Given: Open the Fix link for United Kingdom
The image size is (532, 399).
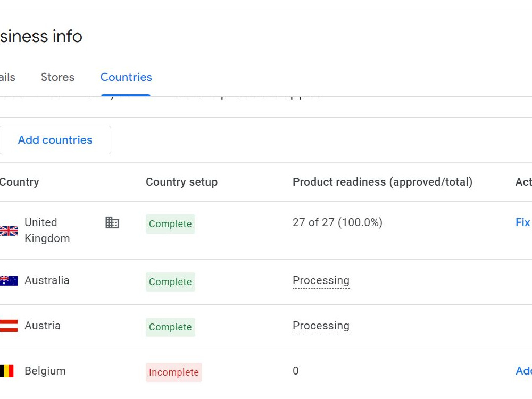Looking at the screenshot, I should pyautogui.click(x=523, y=222).
